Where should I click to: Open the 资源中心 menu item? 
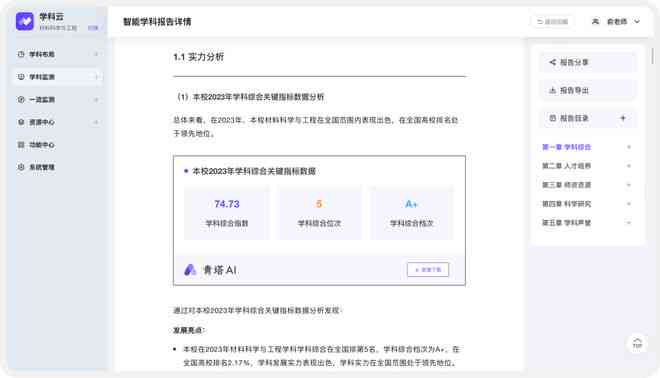[57, 122]
